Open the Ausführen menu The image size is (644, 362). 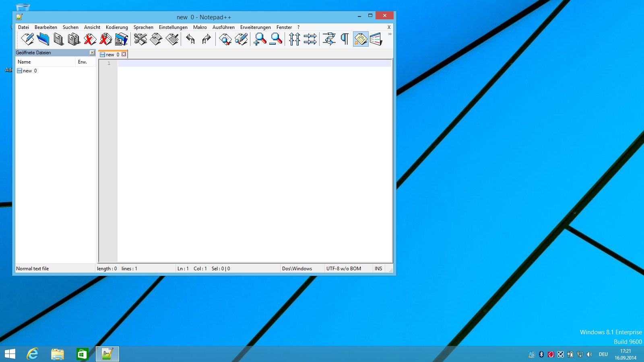click(x=223, y=27)
